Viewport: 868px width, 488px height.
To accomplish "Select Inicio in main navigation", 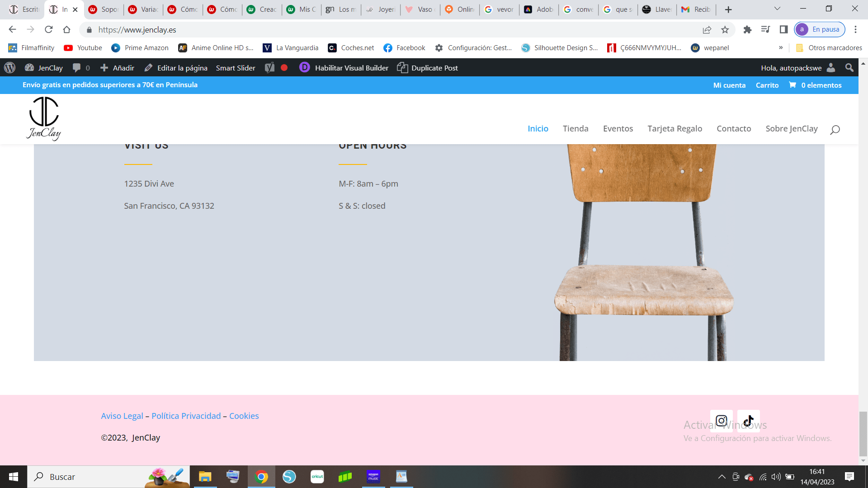I will [x=538, y=129].
